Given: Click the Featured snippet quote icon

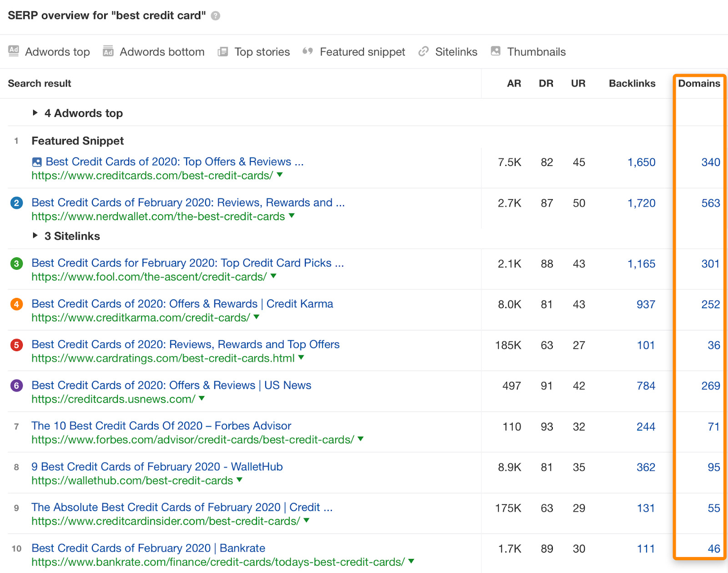Looking at the screenshot, I should tap(307, 51).
